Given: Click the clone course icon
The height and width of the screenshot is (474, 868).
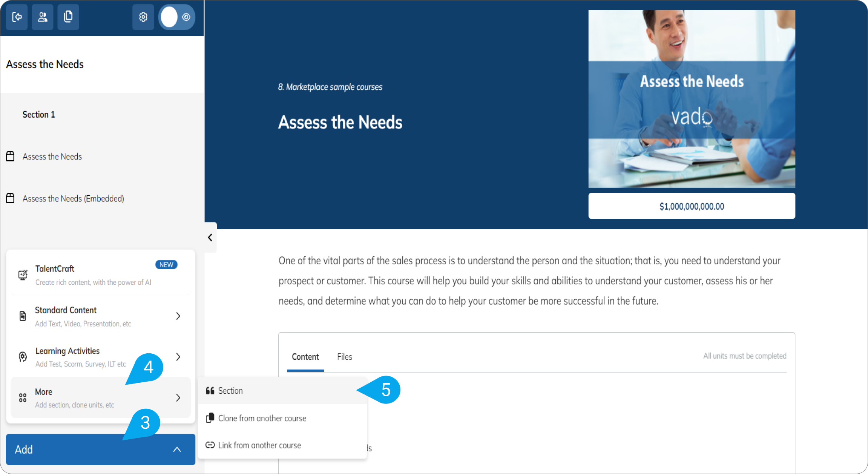Looking at the screenshot, I should (x=68, y=17).
